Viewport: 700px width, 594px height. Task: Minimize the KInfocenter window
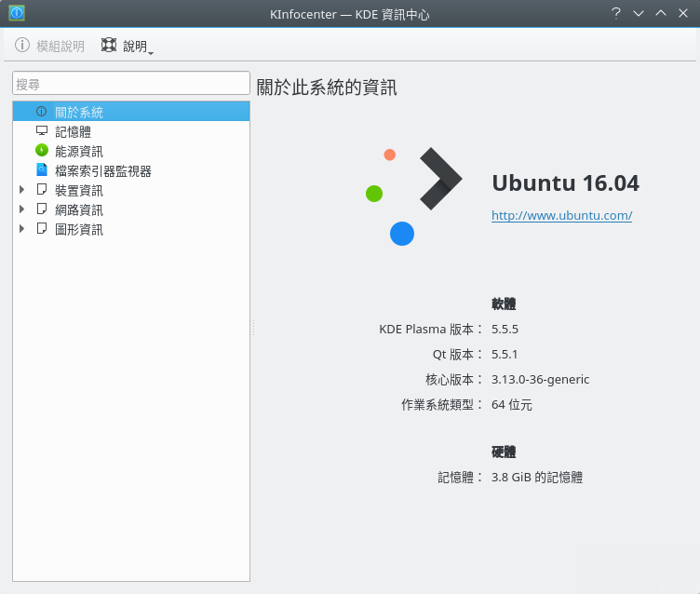tap(639, 13)
